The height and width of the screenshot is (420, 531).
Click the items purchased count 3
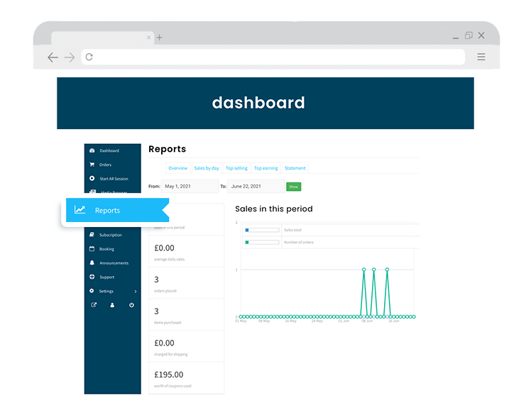pos(156,311)
